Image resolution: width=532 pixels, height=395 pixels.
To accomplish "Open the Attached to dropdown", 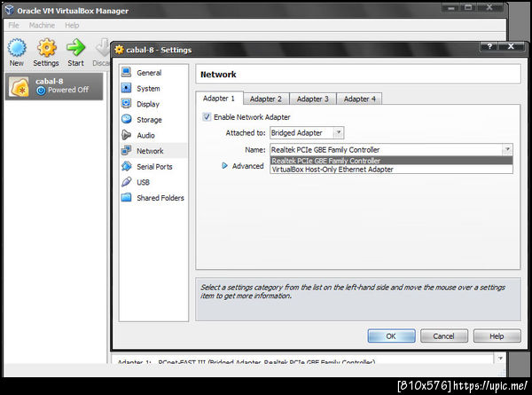I will tap(307, 133).
